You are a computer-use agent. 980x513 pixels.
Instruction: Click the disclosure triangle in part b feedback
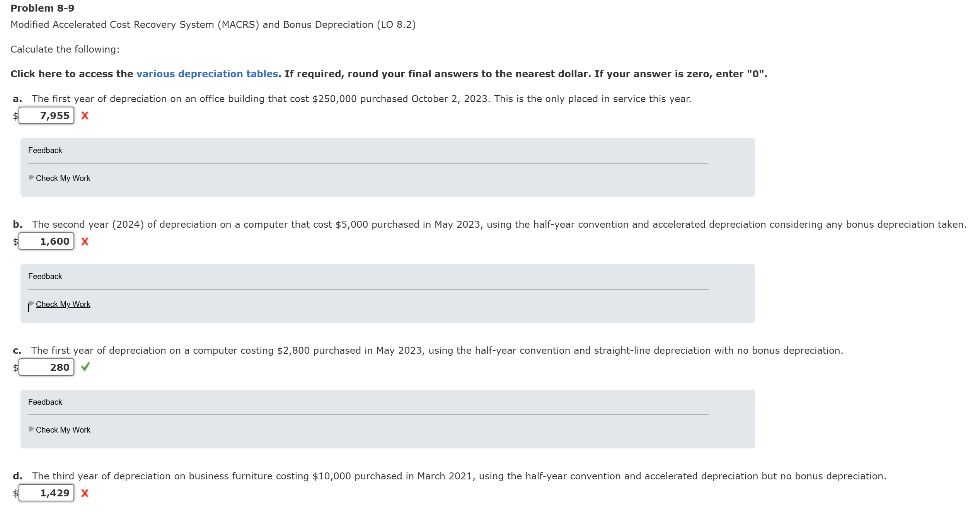click(31, 303)
